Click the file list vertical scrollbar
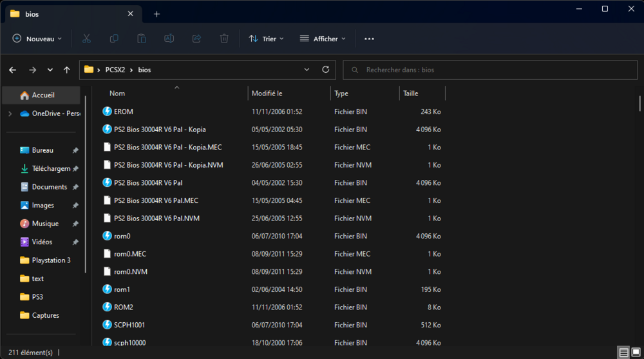 tap(639, 103)
